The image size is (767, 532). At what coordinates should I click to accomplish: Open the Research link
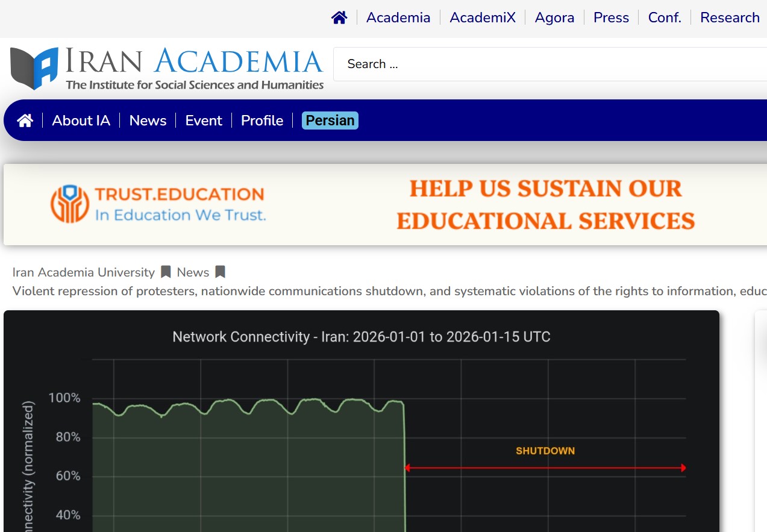point(730,18)
